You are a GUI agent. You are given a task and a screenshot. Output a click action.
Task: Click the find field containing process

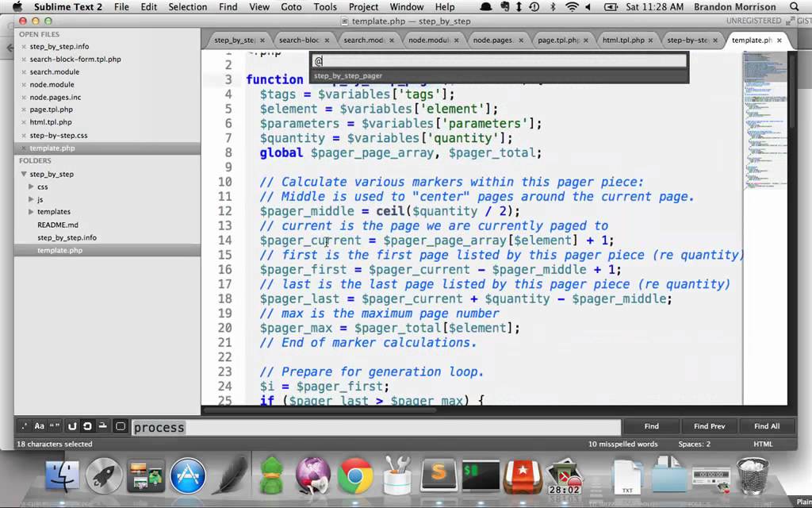click(376, 427)
